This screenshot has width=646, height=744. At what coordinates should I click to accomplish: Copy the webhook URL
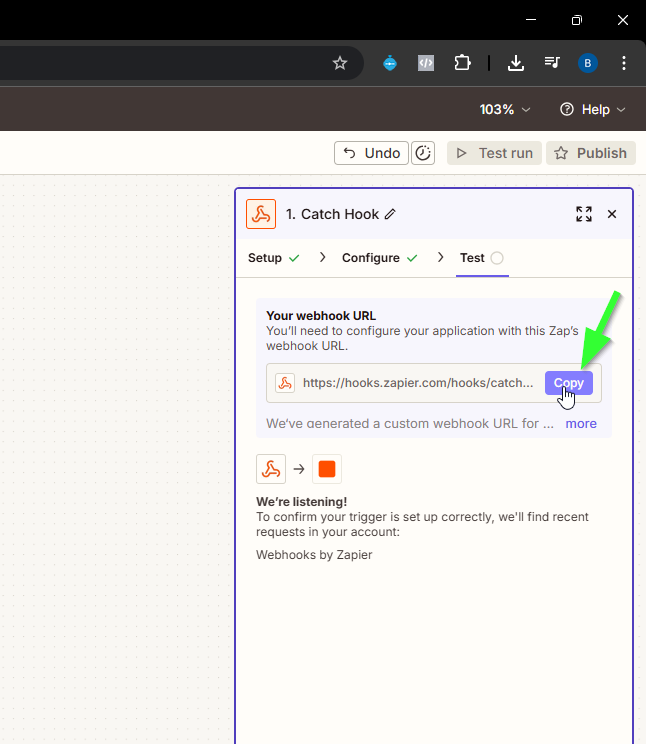pos(569,383)
